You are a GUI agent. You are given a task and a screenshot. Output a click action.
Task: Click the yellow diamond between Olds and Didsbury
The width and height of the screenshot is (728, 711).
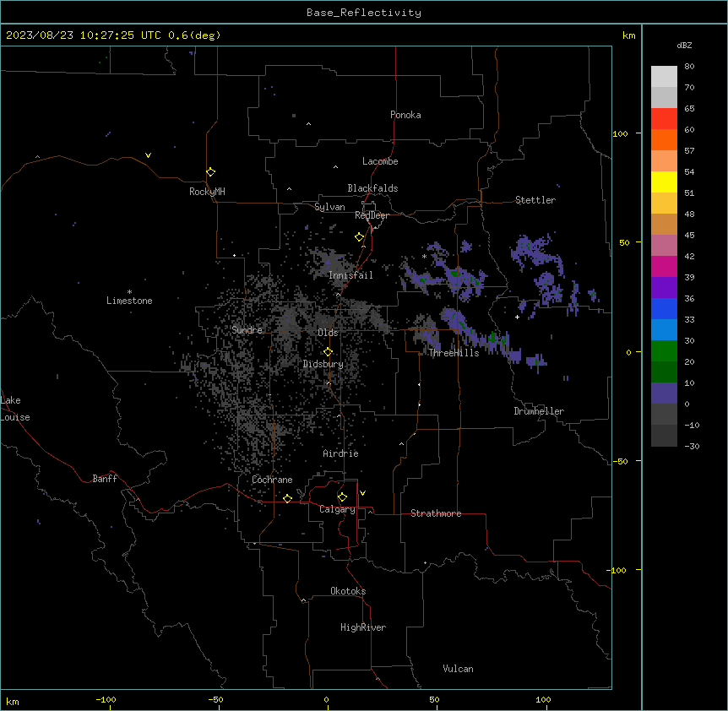click(x=328, y=352)
